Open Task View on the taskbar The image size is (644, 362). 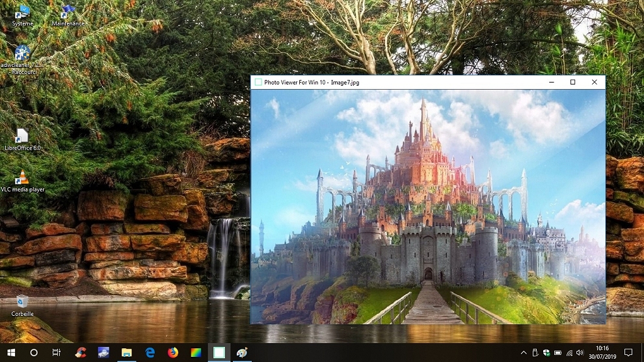coord(57,352)
